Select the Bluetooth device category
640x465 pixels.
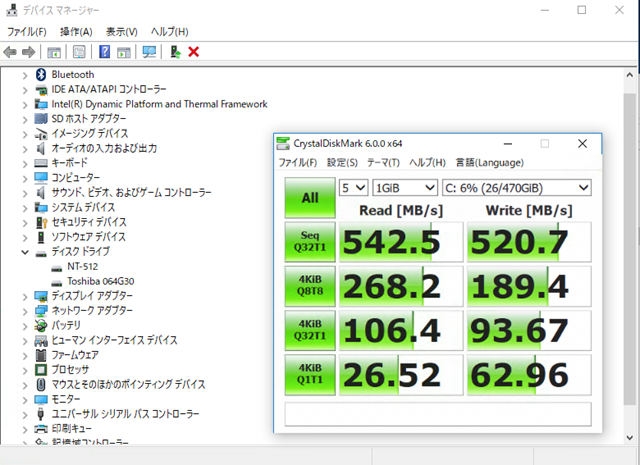pos(72,74)
